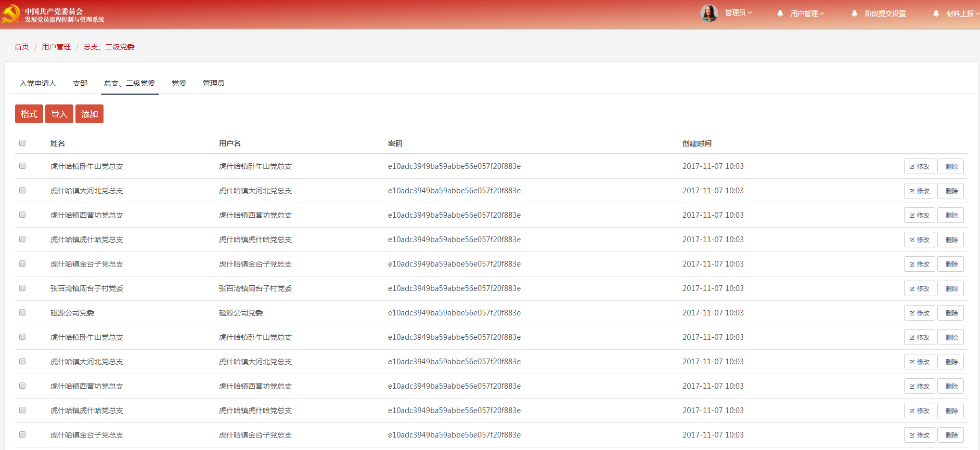The width and height of the screenshot is (980, 450).
Task: Click bell icon beside 阶段提交设置
Action: click(854, 14)
